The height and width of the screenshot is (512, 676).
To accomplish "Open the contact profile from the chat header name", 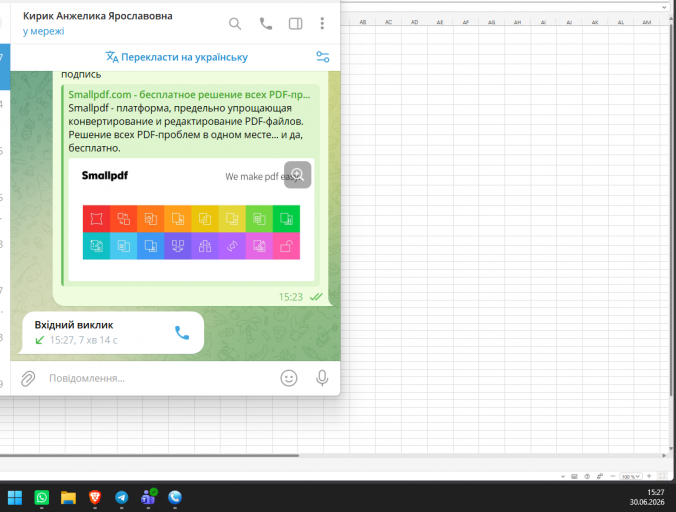I will (97, 16).
